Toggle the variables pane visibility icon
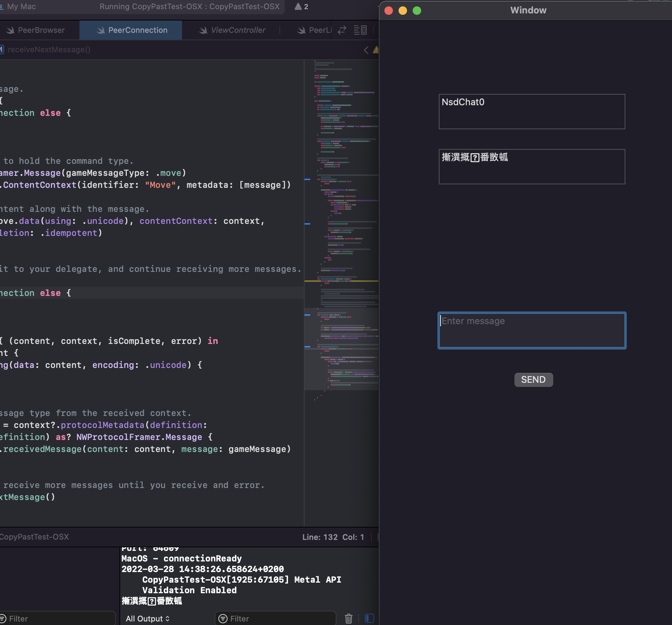The width and height of the screenshot is (672, 625). (370, 618)
